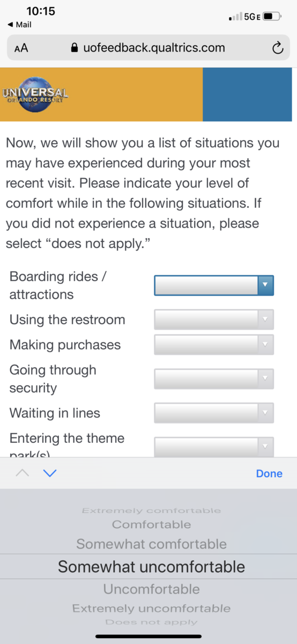Return to Mail via back arrow
The width and height of the screenshot is (297, 644).
coord(19,25)
